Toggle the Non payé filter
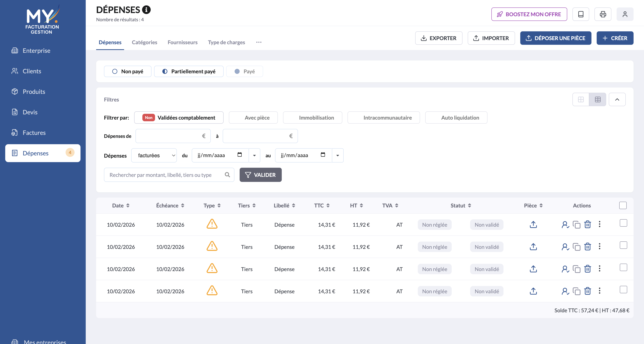644x344 pixels. coord(127,71)
